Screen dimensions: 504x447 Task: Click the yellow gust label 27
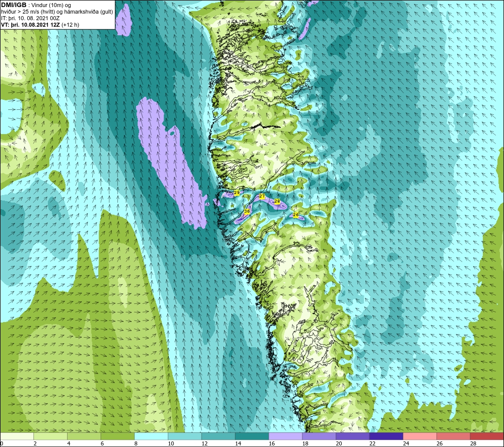pos(262,196)
